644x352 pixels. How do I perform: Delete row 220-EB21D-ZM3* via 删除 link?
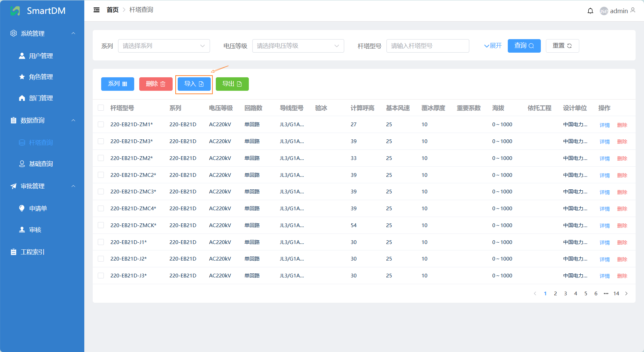point(622,141)
